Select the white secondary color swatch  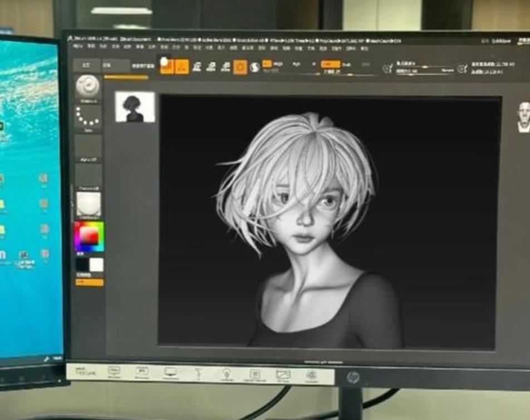[x=96, y=265]
